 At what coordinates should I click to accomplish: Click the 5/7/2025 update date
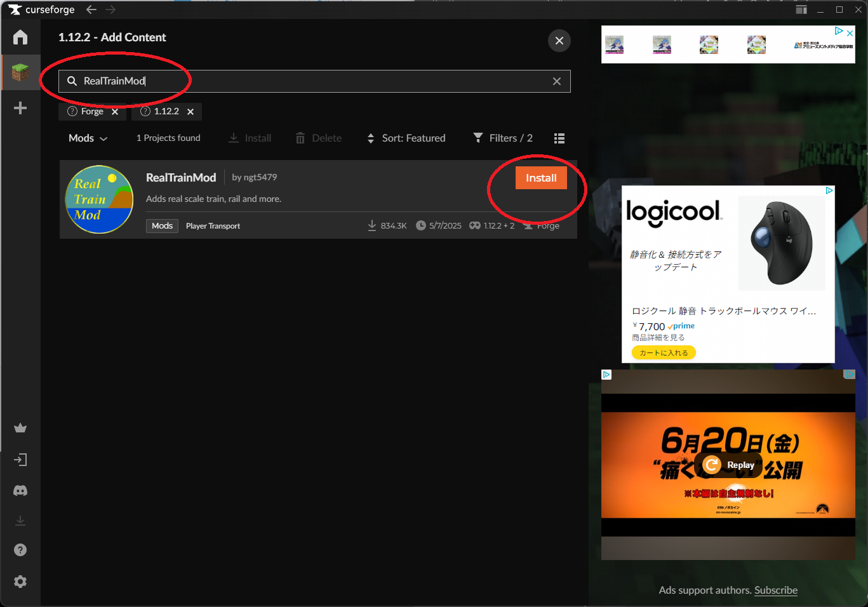click(439, 225)
